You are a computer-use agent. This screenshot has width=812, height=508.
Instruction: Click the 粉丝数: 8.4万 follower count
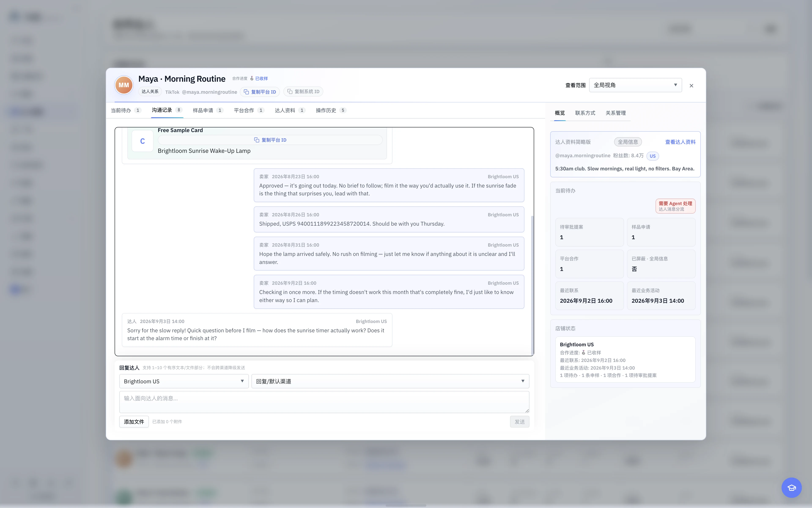coord(628,156)
